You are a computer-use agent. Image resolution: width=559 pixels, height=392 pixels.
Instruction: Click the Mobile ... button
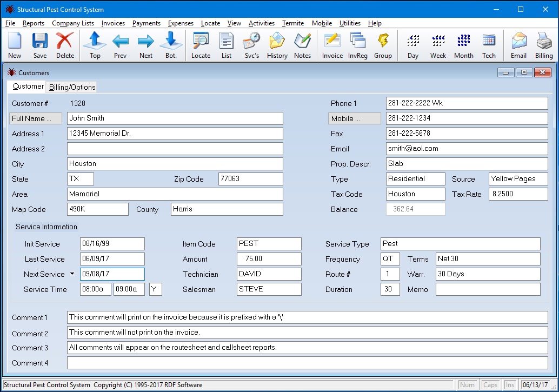354,118
